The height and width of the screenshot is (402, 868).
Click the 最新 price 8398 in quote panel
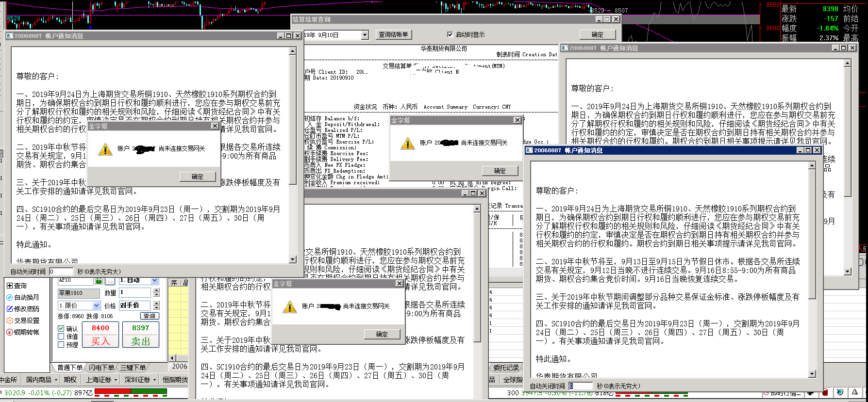pos(831,9)
